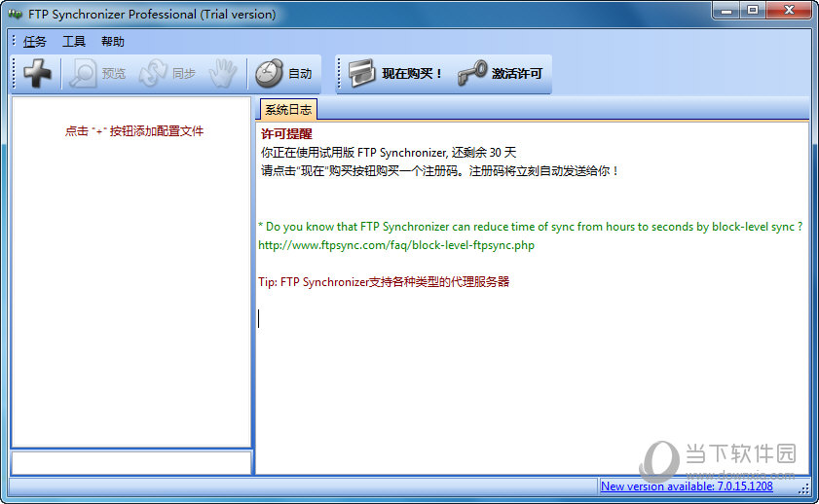Click the Activate License key button

tap(501, 74)
